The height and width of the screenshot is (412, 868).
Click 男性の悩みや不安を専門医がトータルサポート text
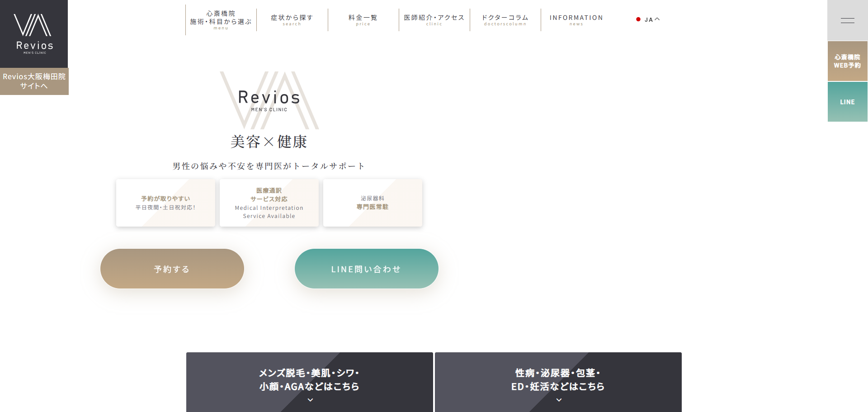[x=269, y=166]
